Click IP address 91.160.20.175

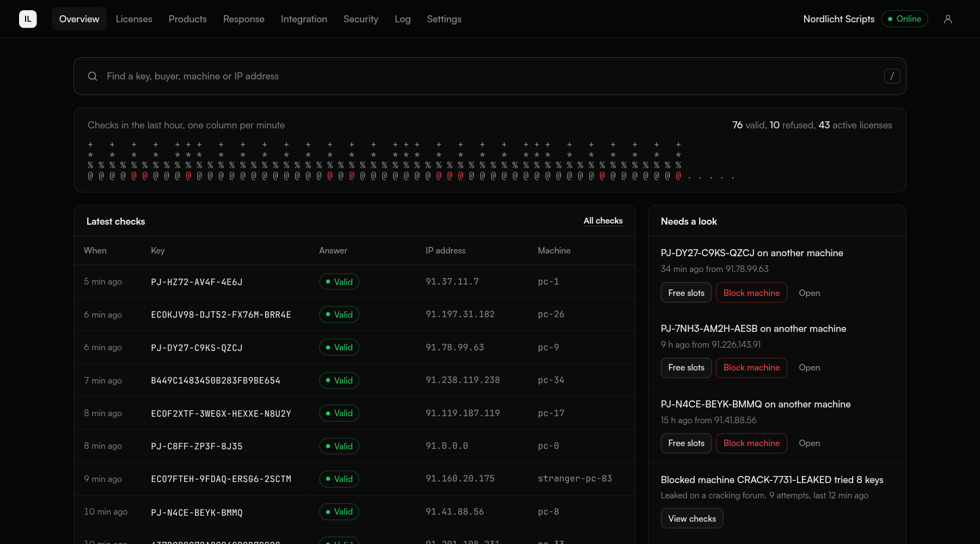click(x=460, y=478)
